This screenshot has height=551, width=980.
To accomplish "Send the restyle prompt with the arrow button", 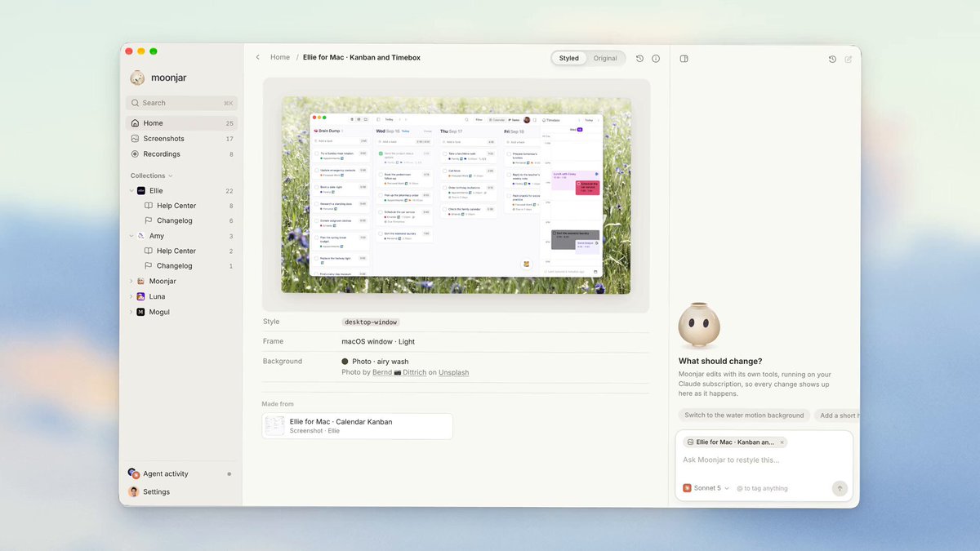I will pos(840,488).
